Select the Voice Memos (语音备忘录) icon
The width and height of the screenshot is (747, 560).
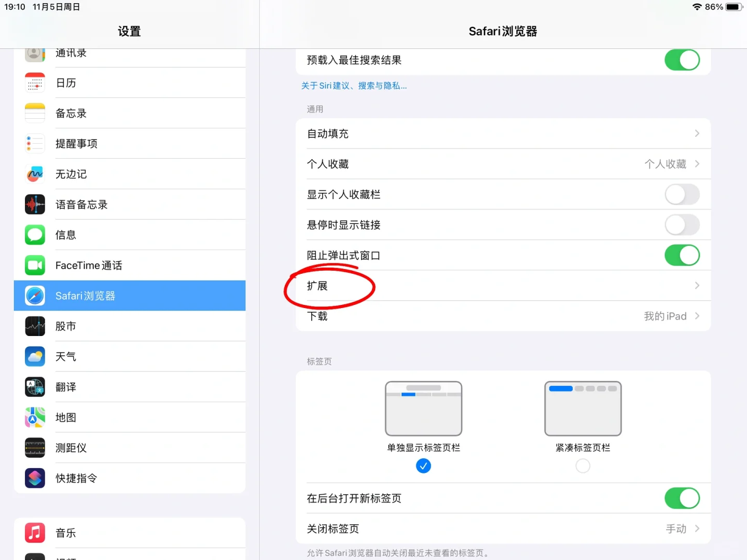[x=34, y=204]
